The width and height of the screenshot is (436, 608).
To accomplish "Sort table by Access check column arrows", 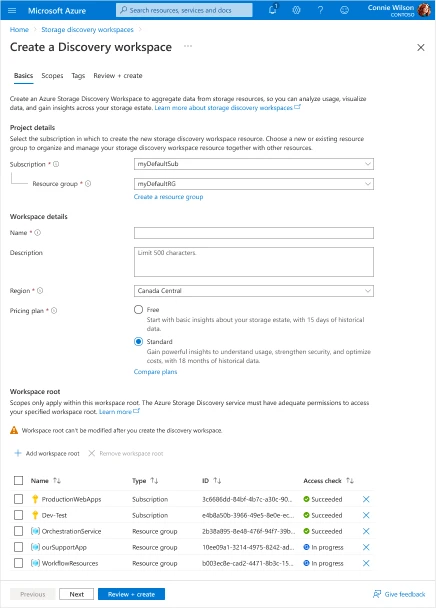I will 350,480.
